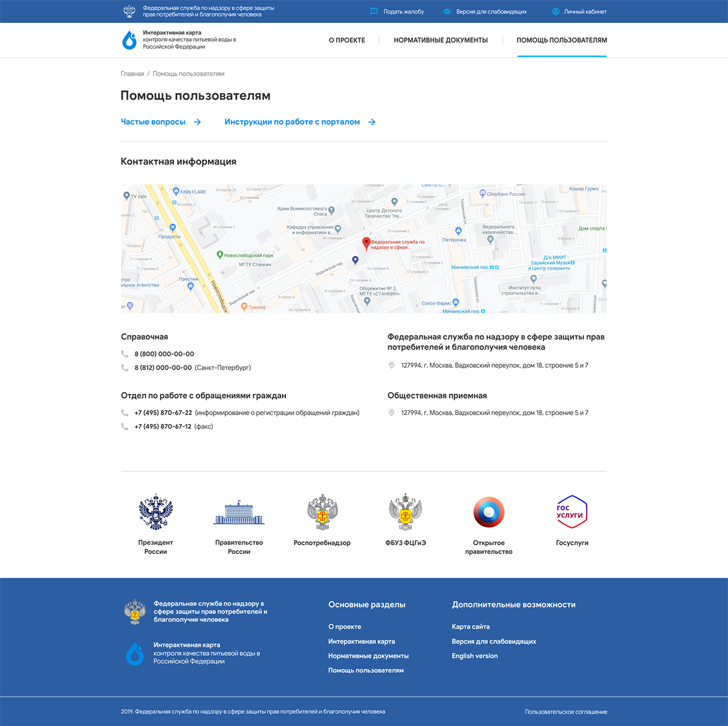Screen dimensions: 728x726
Task: Click the eye icon for visually impaired version
Action: click(447, 11)
